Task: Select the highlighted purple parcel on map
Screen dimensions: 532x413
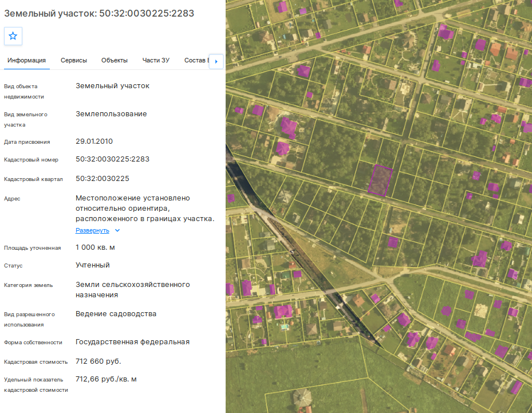Action: coord(380,180)
